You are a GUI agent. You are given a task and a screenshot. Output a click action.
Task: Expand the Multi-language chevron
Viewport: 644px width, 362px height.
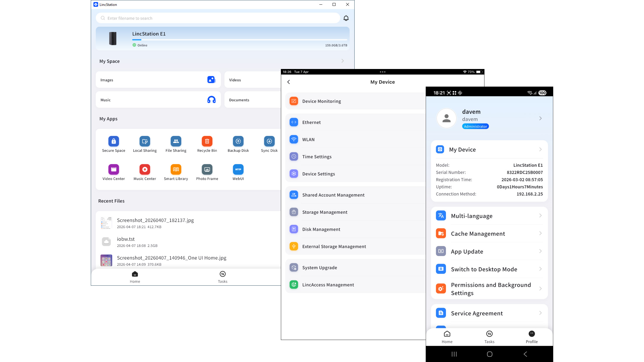pos(540,216)
